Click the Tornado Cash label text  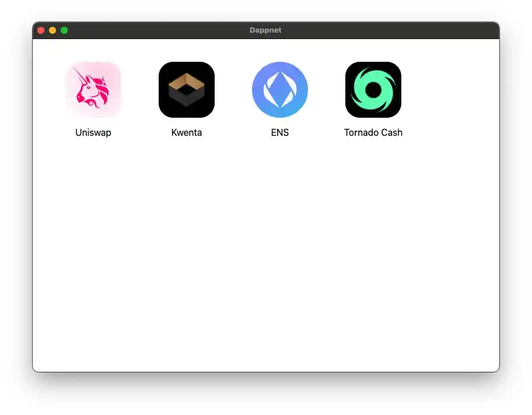373,132
